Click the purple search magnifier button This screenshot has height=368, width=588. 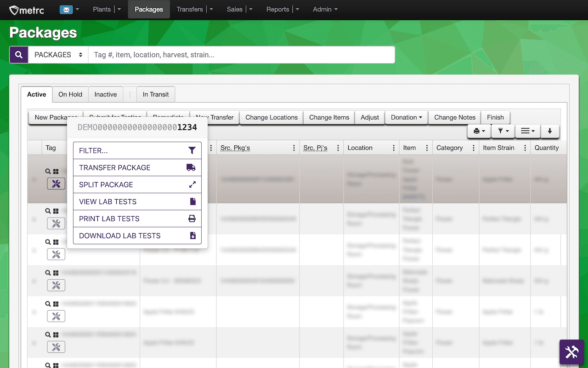point(19,55)
